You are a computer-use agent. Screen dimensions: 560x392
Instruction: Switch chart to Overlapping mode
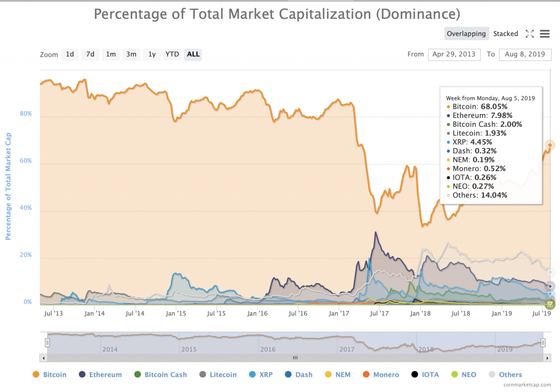pyautogui.click(x=466, y=34)
